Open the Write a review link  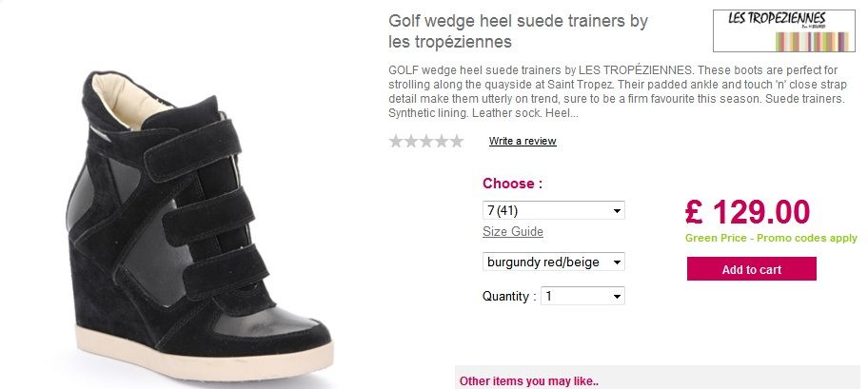pos(523,141)
